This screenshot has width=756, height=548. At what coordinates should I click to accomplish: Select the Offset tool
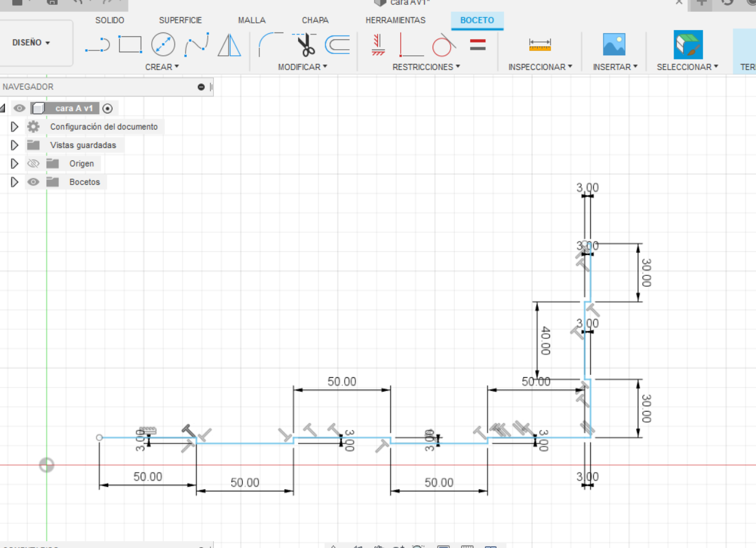pyautogui.click(x=337, y=44)
